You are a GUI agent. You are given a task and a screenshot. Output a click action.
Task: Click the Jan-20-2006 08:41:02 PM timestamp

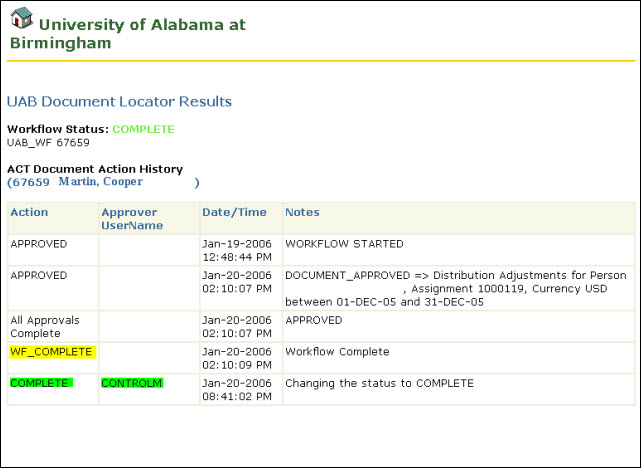click(237, 390)
